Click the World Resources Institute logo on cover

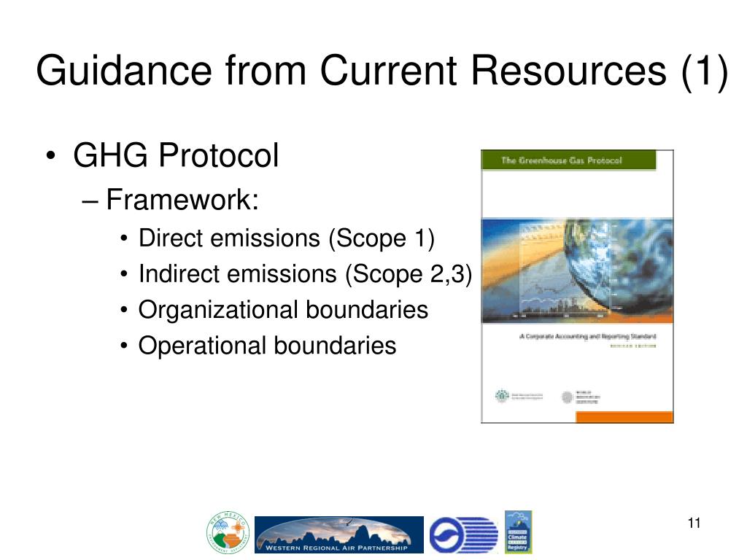[581, 397]
